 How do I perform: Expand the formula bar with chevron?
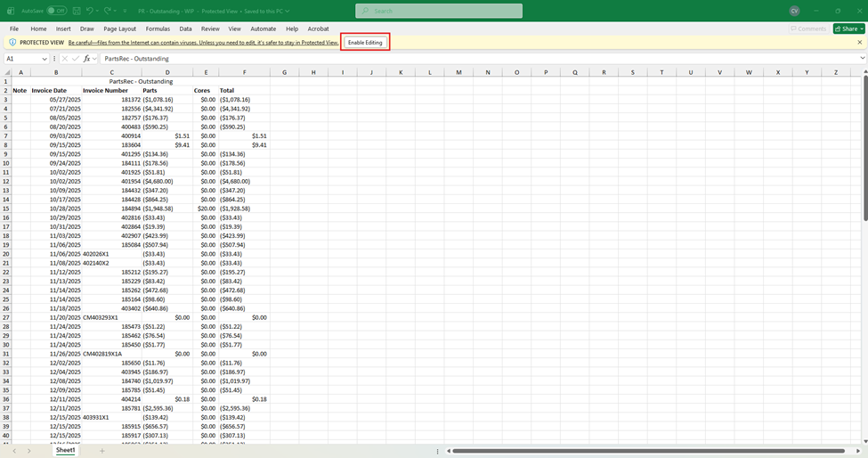(x=862, y=58)
